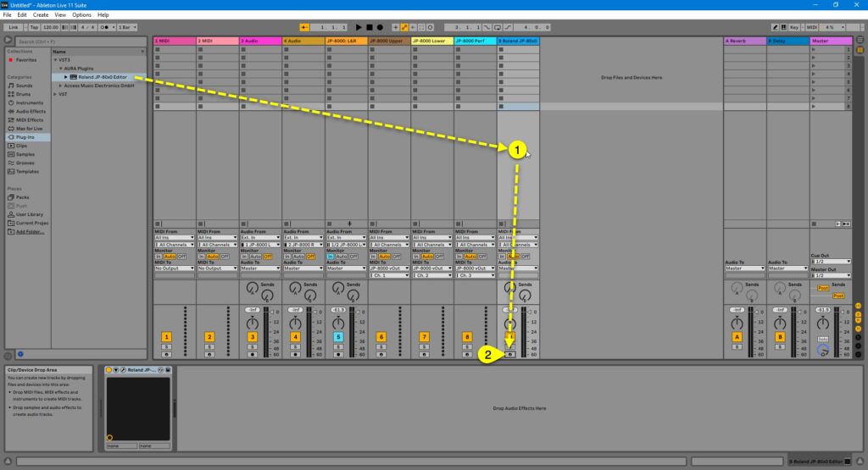The height and width of the screenshot is (470, 868).
Task: Click the transport Stop button
Action: [x=370, y=27]
